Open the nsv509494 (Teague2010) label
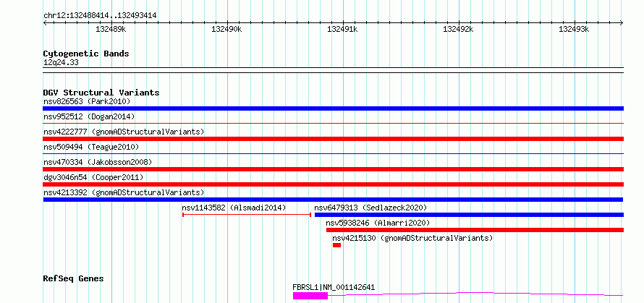The width and height of the screenshot is (644, 303). click(90, 147)
